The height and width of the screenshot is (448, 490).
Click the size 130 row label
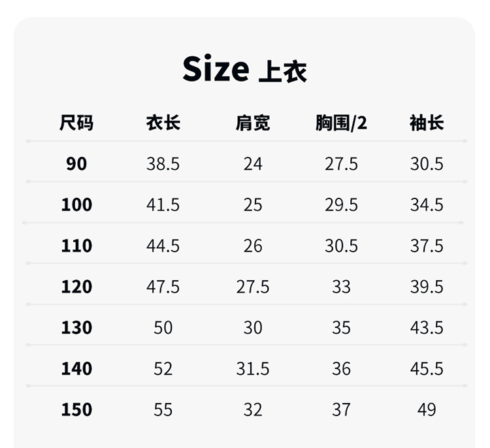click(x=76, y=327)
